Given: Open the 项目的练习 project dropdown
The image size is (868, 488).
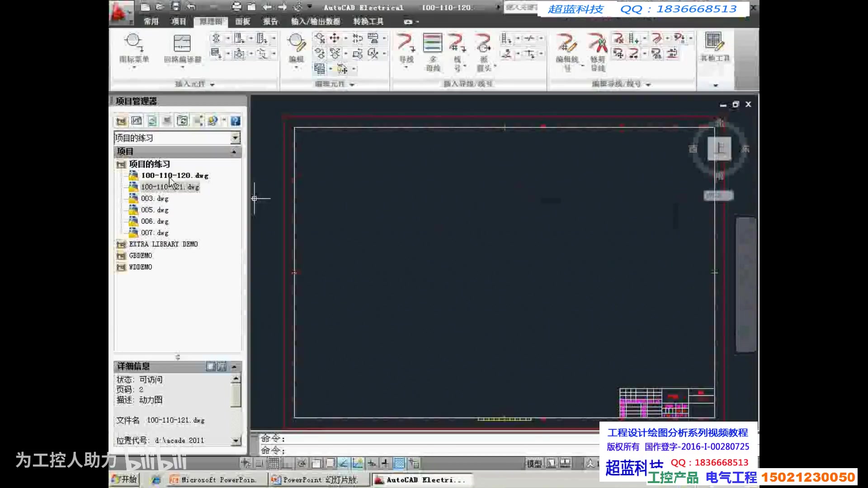Looking at the screenshot, I should tap(235, 138).
